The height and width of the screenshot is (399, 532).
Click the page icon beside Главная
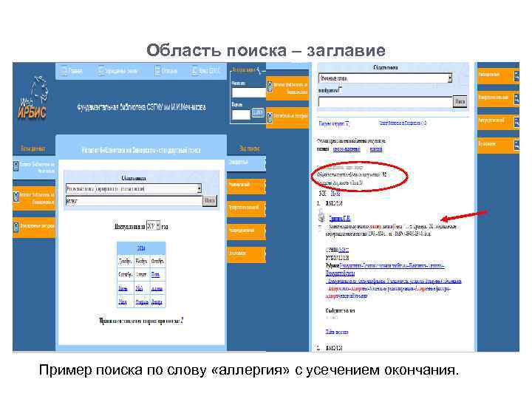pyautogui.click(x=64, y=71)
